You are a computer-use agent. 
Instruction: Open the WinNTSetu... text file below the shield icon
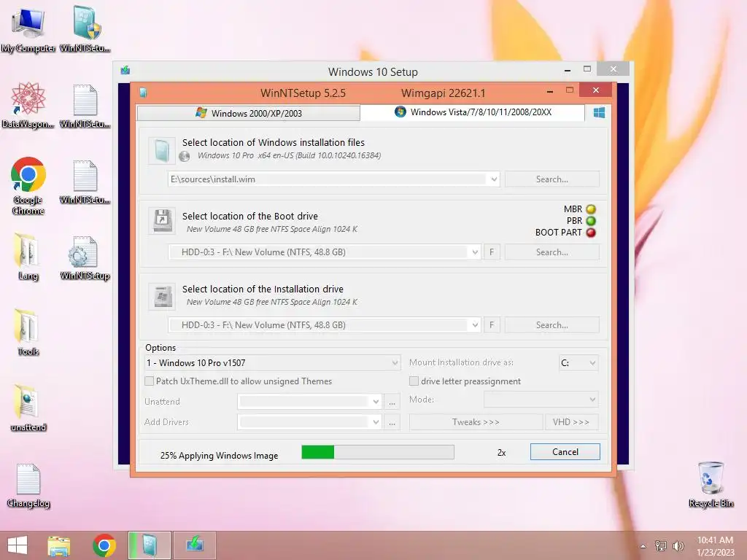pos(85,106)
